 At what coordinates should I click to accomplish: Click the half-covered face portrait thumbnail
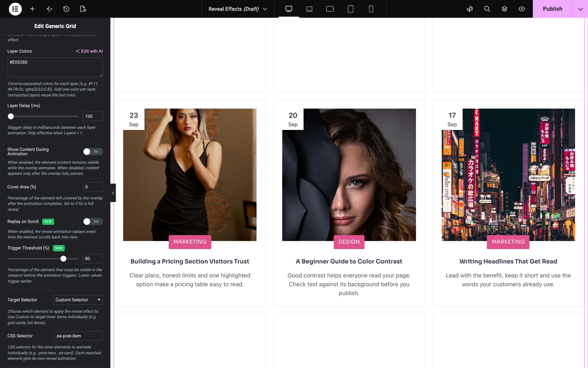click(x=349, y=175)
